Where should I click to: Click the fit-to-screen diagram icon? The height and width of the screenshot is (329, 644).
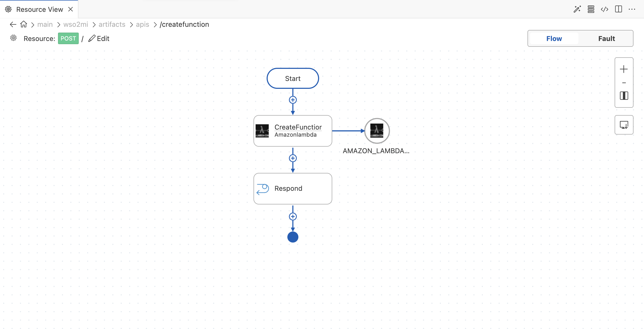point(624,96)
